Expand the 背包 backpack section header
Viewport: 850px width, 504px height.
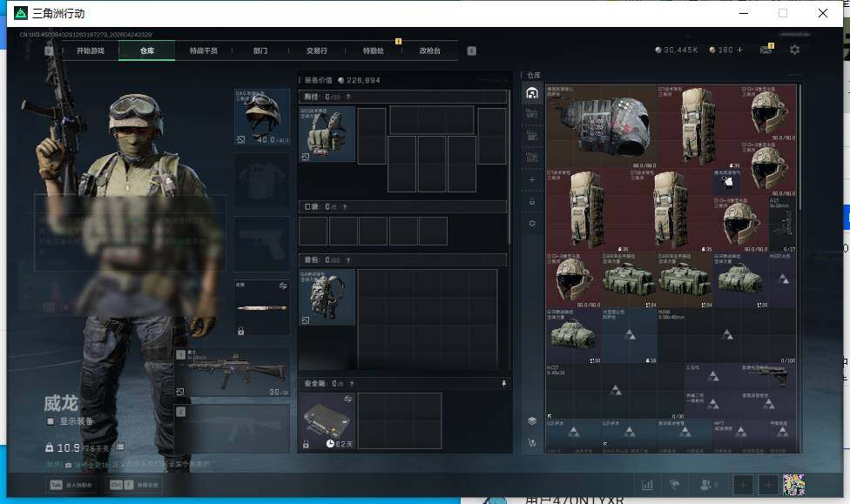click(x=402, y=260)
